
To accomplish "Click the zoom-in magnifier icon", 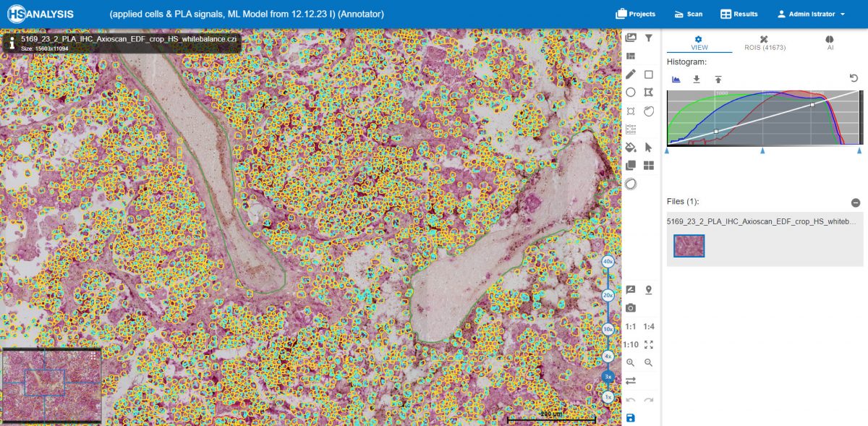I will pyautogui.click(x=631, y=363).
